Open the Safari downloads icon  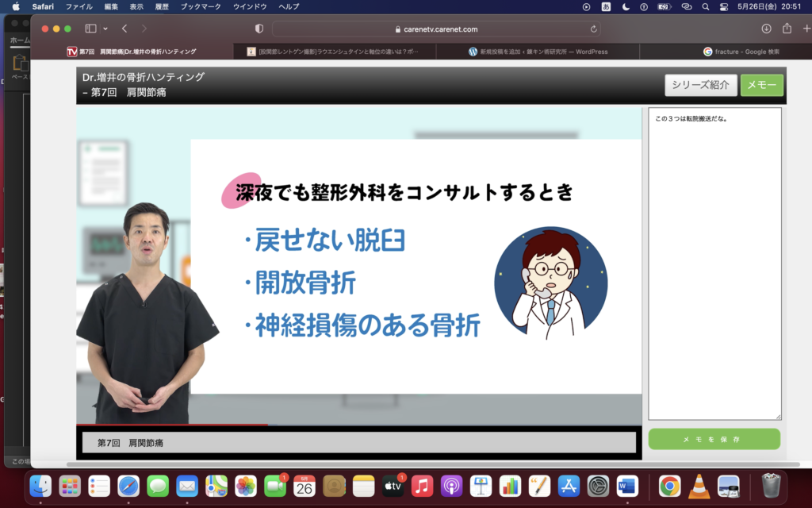[x=766, y=29]
